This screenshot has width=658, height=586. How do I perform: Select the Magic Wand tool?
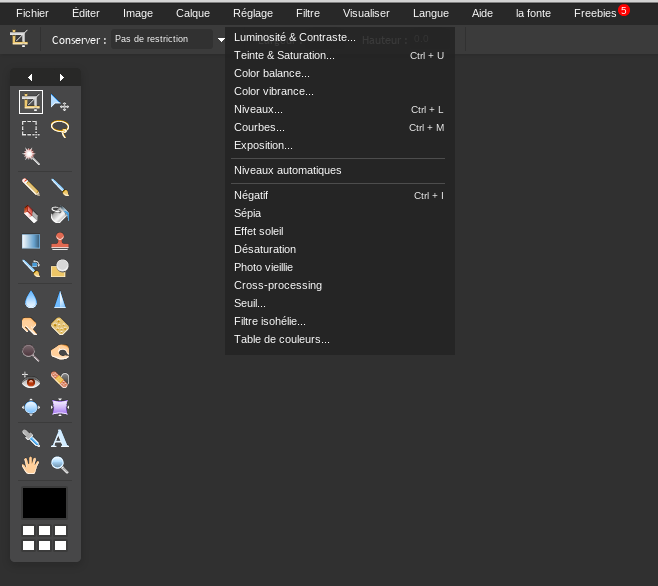(x=31, y=156)
